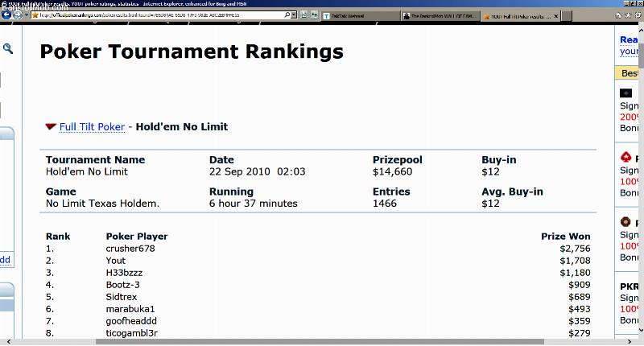Select player name H33bzzz
The image size is (644, 346).
[124, 273]
